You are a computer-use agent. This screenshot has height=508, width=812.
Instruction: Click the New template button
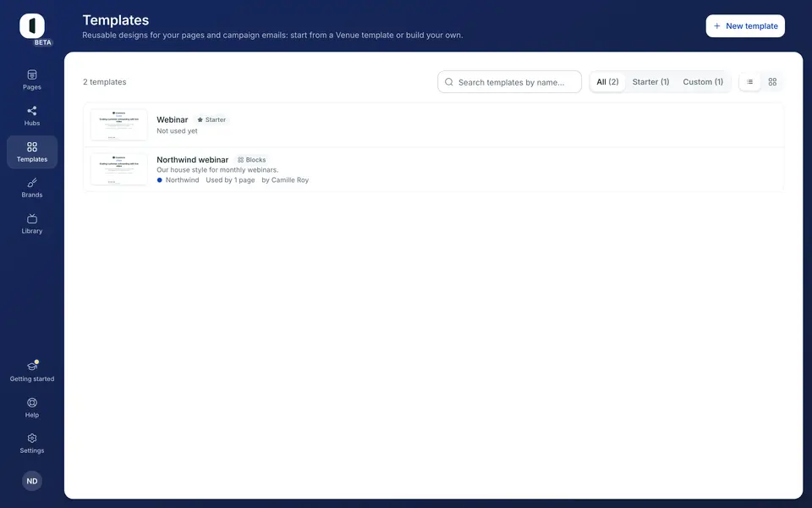coord(745,26)
